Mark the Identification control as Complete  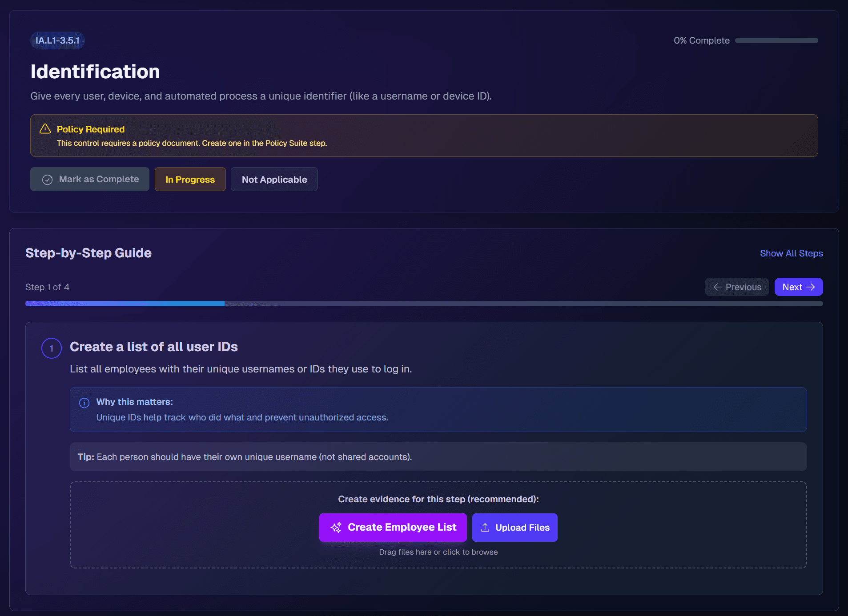pos(89,179)
